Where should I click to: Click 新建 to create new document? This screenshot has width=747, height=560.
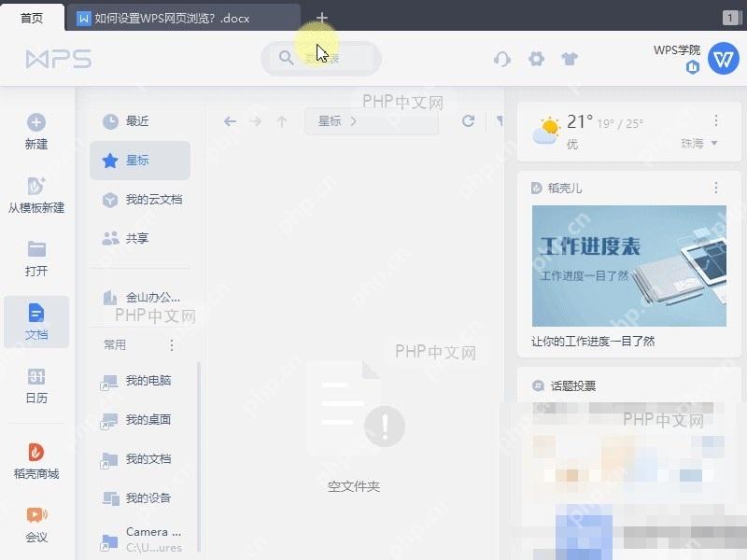36,132
